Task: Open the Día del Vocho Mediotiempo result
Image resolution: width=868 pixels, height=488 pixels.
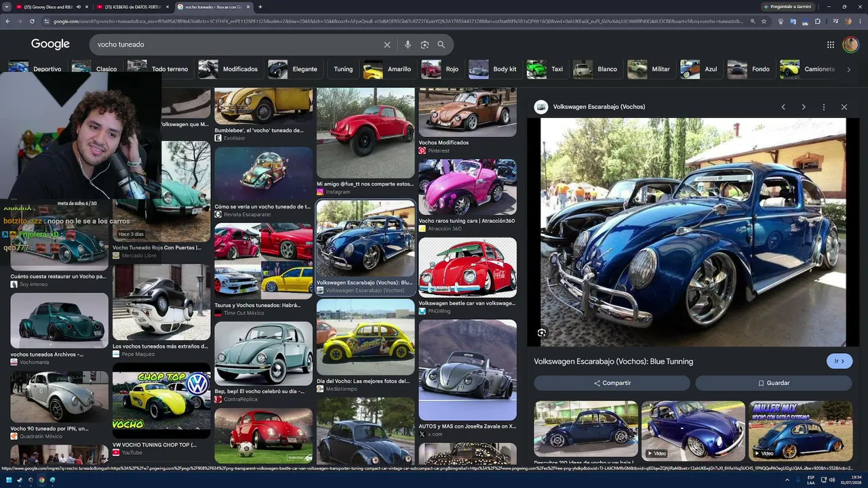Action: (365, 346)
